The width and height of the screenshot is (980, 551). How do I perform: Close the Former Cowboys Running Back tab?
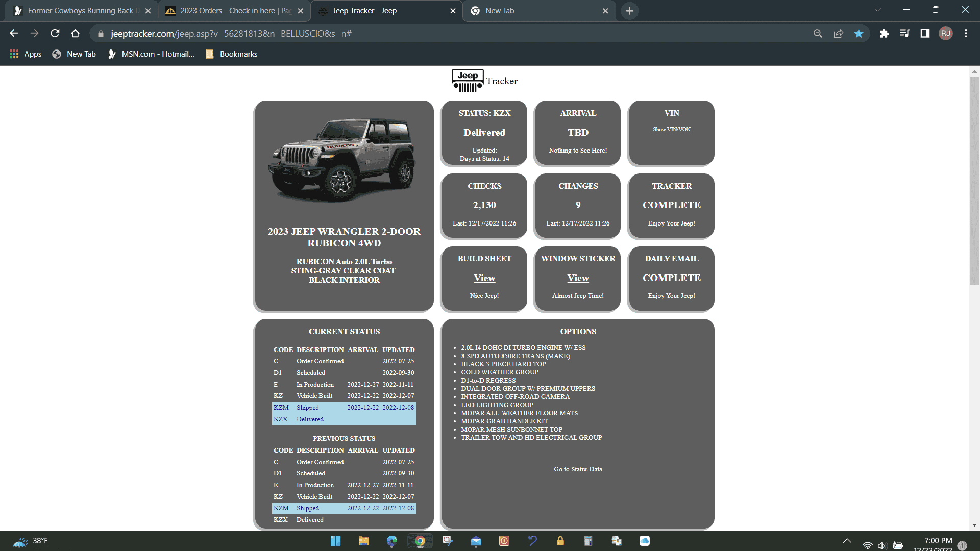(x=148, y=11)
